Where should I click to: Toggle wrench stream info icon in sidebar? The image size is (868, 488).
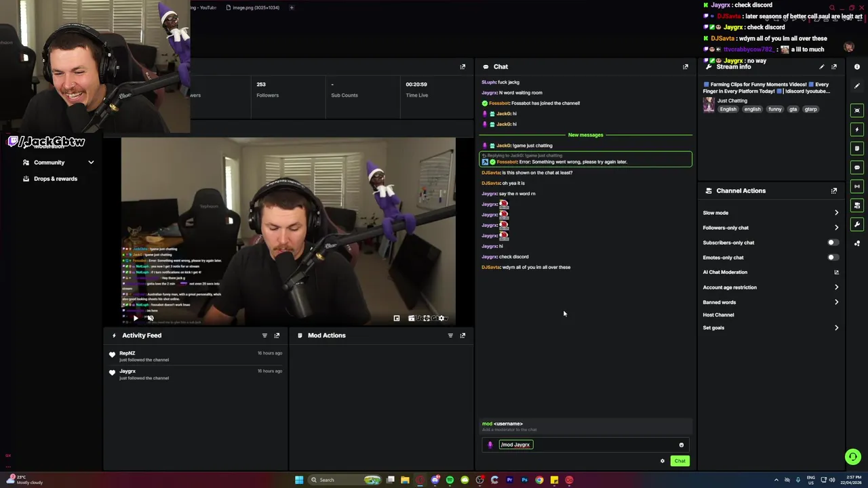point(857,224)
